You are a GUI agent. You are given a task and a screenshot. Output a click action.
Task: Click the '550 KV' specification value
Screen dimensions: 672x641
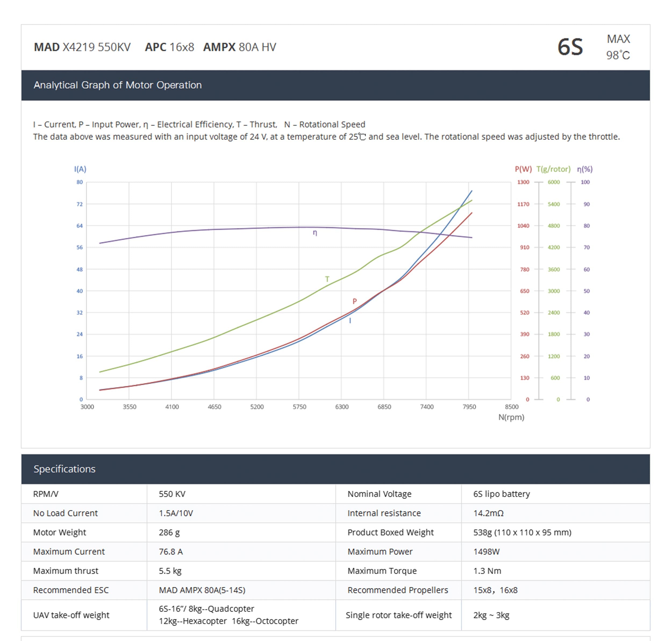172,494
